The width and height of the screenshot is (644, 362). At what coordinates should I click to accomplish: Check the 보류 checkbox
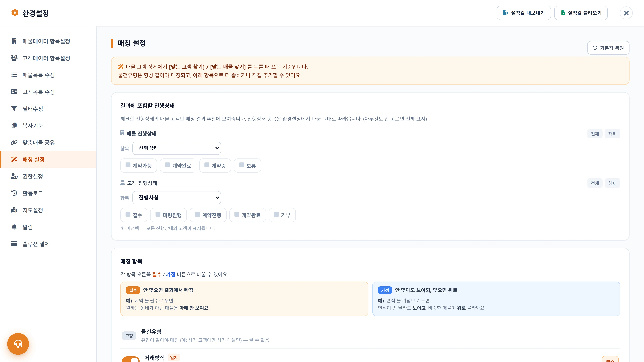point(241,165)
